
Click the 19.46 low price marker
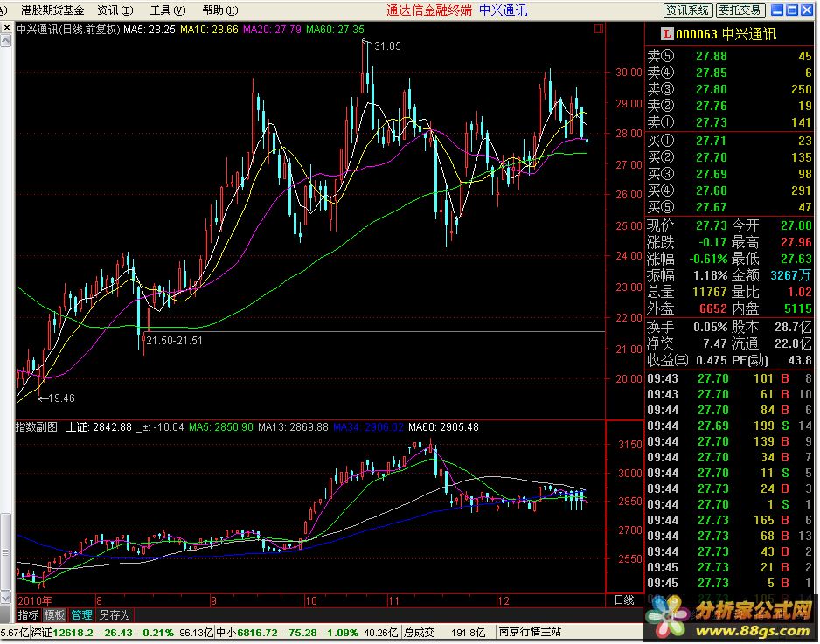(x=62, y=398)
